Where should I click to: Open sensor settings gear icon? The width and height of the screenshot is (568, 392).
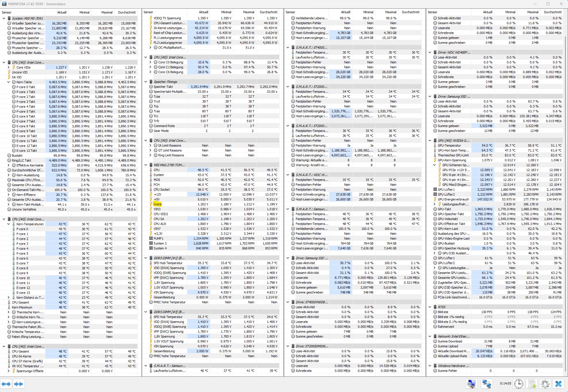[x=545, y=384]
